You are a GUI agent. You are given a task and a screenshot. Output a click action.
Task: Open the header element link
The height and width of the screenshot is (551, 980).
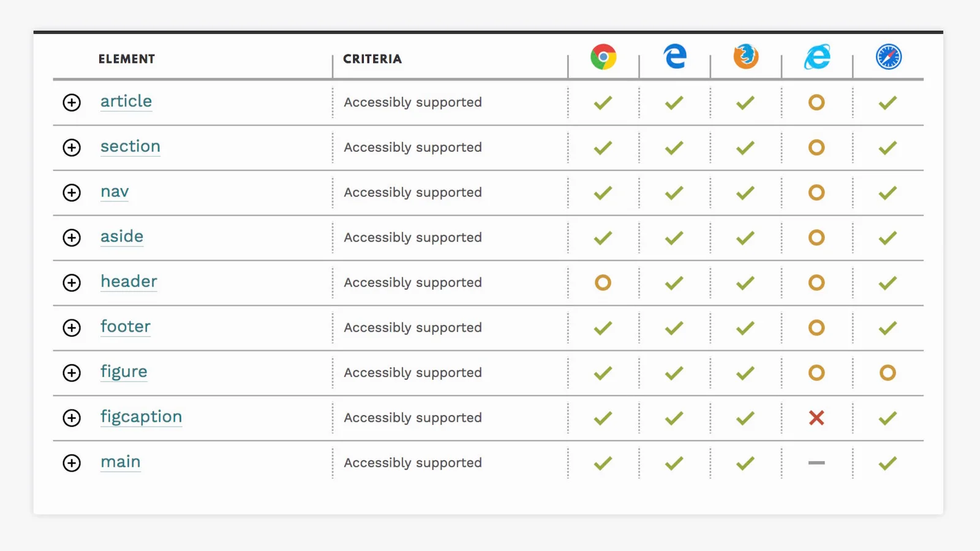129,282
